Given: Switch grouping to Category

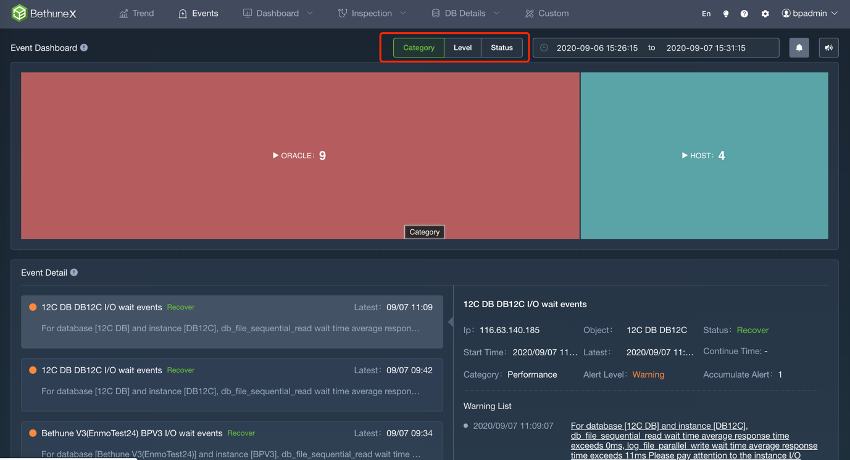Looking at the screenshot, I should (419, 48).
